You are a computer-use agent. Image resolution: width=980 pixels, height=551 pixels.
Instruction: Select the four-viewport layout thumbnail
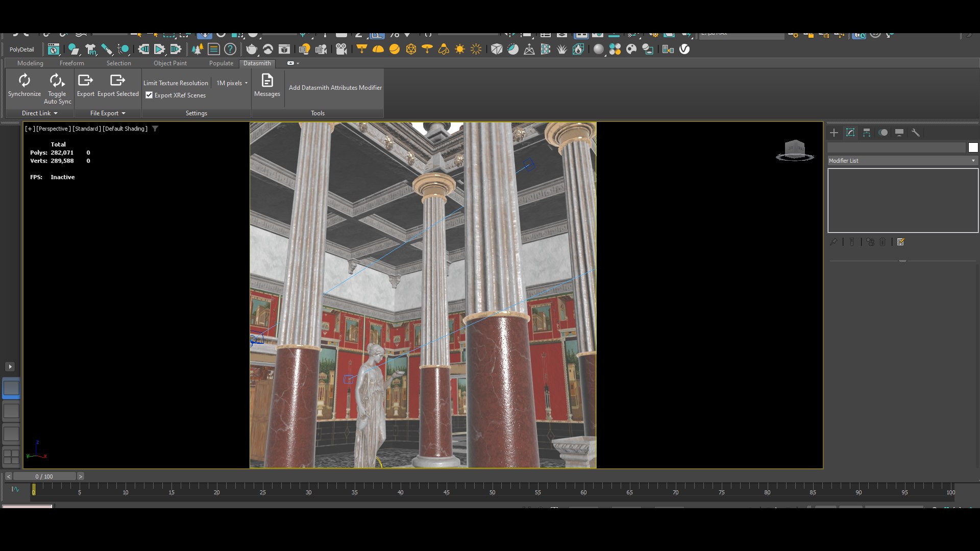click(11, 457)
